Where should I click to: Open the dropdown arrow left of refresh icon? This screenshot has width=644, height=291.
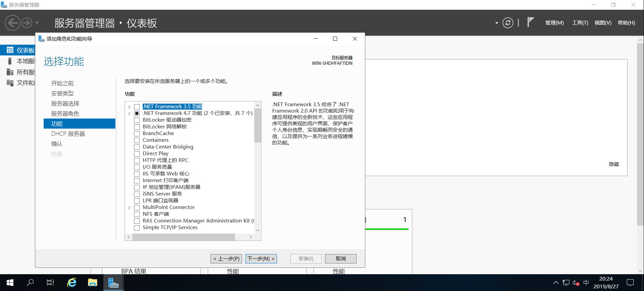coord(497,23)
